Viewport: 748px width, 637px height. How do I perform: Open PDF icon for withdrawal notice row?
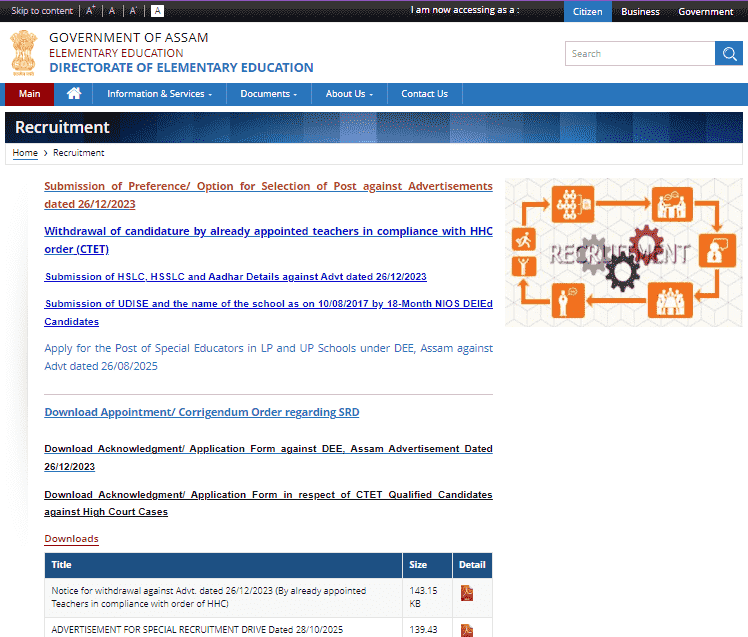point(466,594)
